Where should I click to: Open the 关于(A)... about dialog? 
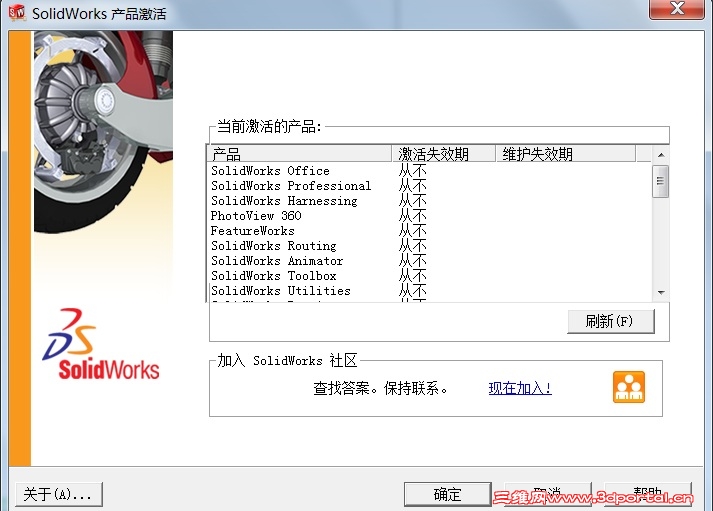tap(59, 494)
